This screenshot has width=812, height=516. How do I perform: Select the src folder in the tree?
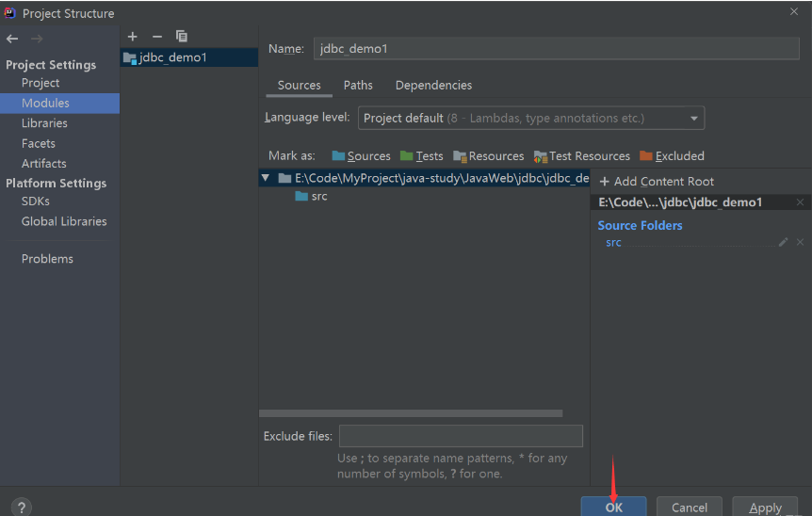[318, 197]
